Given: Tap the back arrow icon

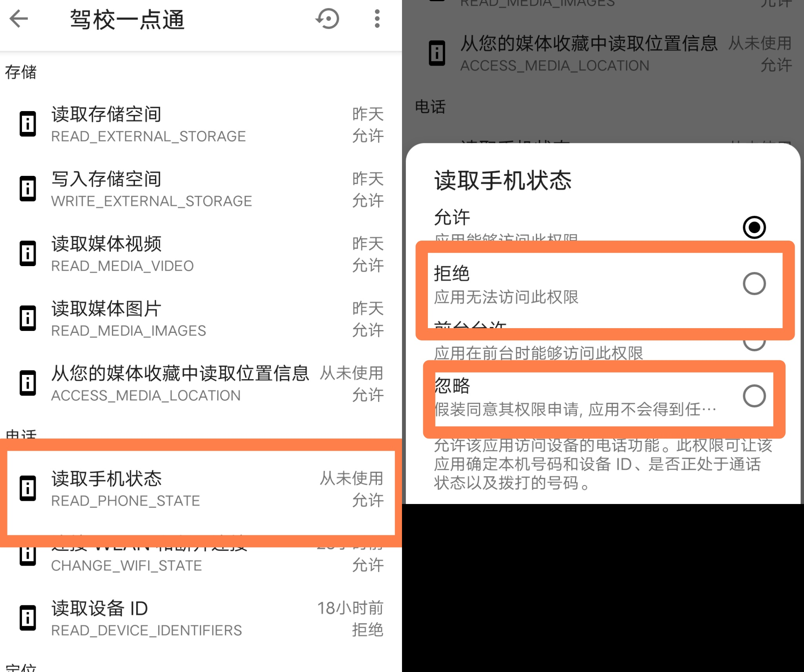Looking at the screenshot, I should click(x=18, y=18).
